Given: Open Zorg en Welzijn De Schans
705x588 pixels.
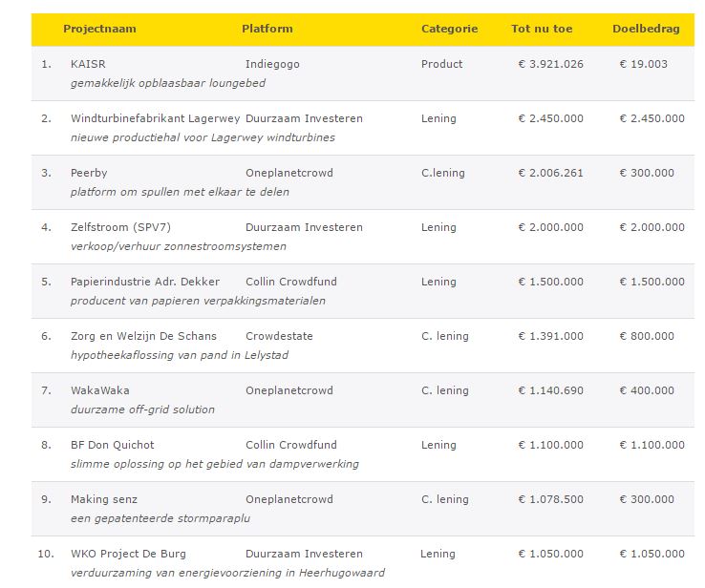Looking at the screenshot, I should point(143,336).
